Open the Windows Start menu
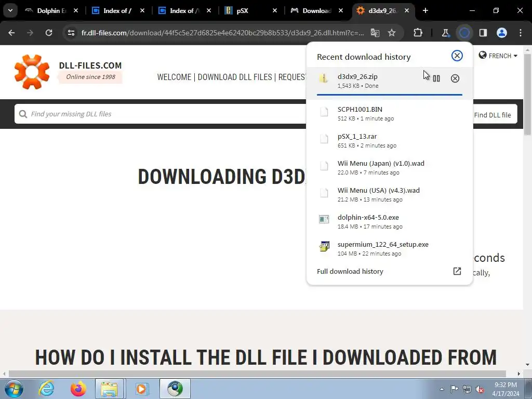Screen dimensions: 532x399 [x=14, y=389]
